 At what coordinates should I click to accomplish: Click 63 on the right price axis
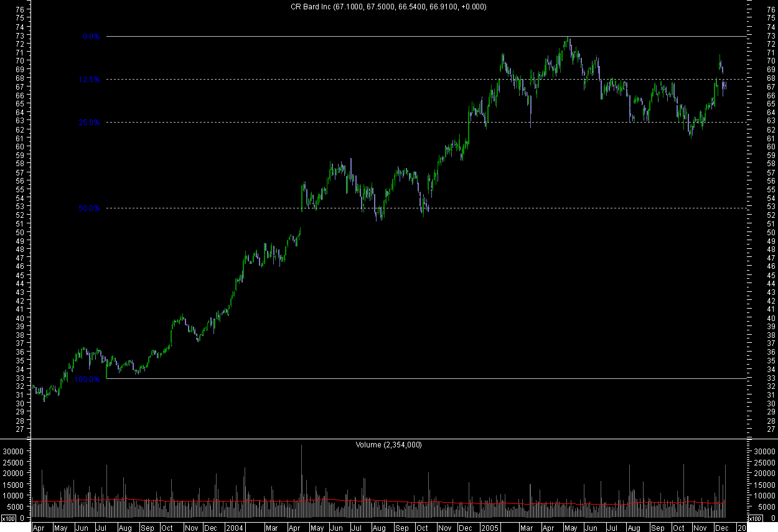[x=771, y=121]
